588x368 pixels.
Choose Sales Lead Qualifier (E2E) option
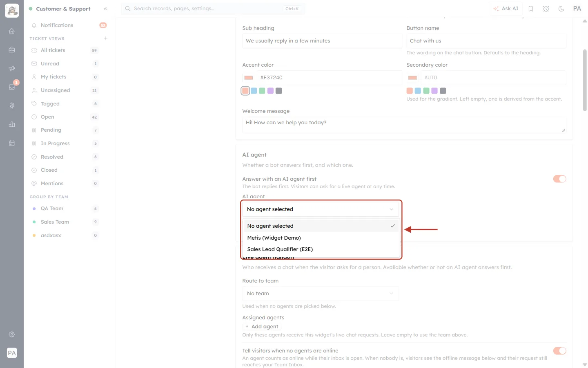(321, 249)
